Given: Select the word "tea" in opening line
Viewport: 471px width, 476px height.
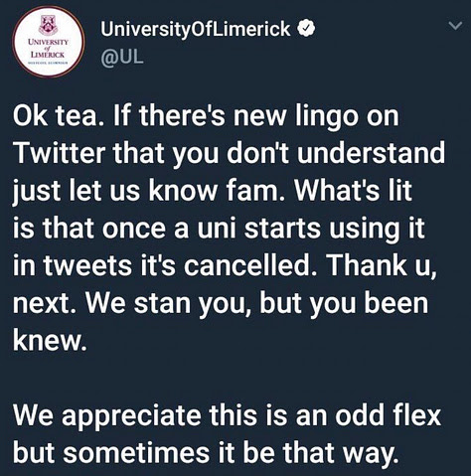Looking at the screenshot, I should click(78, 116).
